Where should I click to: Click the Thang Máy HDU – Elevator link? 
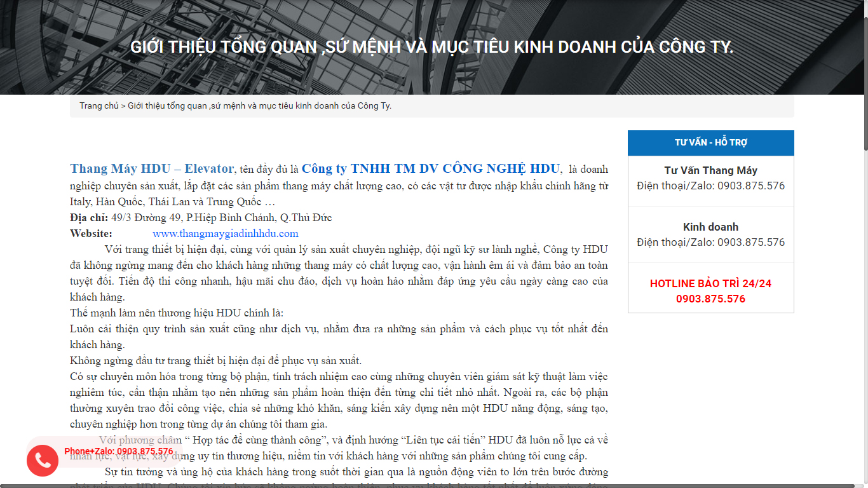(x=152, y=169)
